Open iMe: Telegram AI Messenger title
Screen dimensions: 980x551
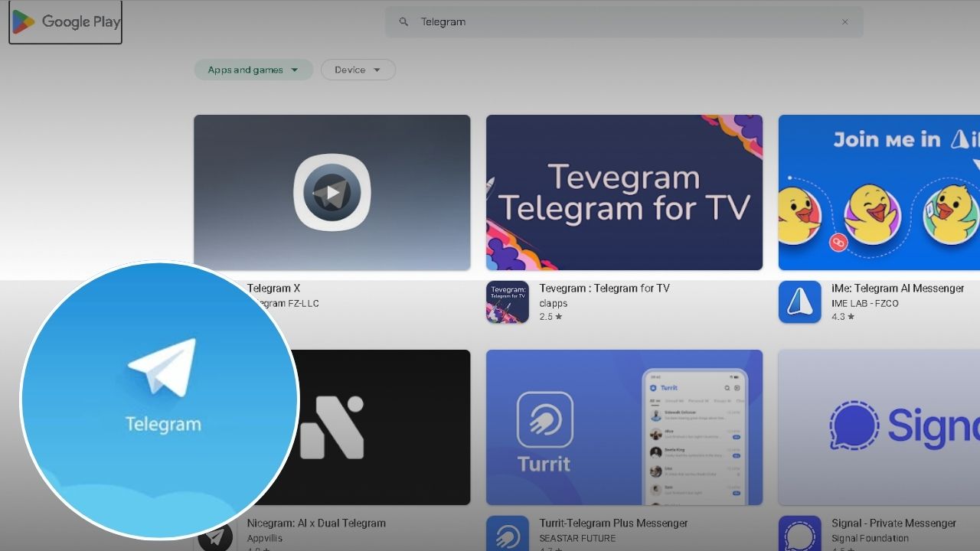point(898,289)
